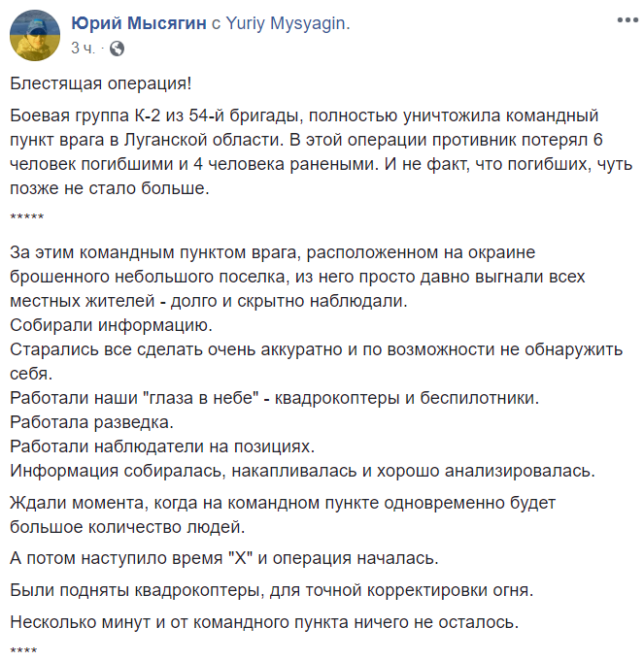The image size is (644, 661).
Task: Open the post's '3 ч.' timestamp
Action: 83,49
